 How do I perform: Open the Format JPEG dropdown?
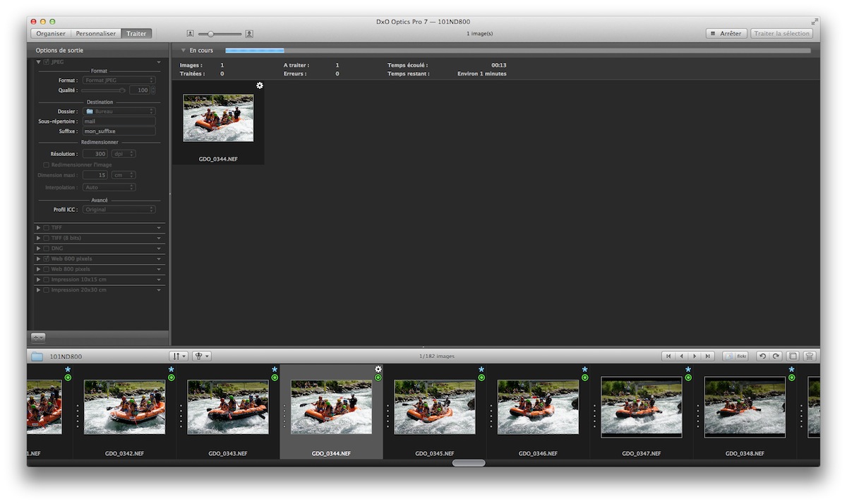[x=119, y=80]
